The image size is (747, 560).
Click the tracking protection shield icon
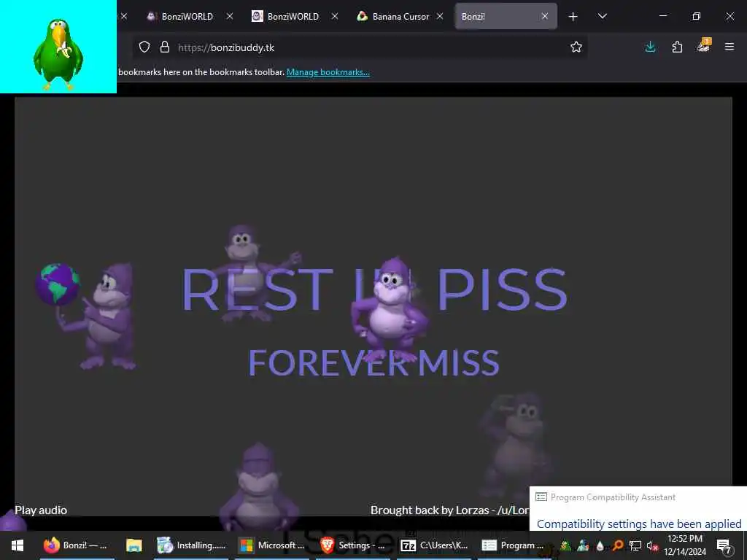click(144, 47)
